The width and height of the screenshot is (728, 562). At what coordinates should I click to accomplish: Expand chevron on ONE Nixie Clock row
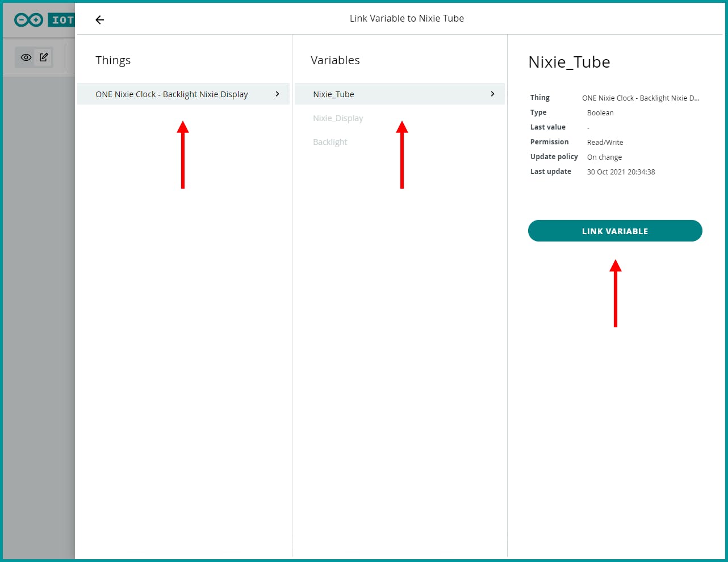coord(277,94)
